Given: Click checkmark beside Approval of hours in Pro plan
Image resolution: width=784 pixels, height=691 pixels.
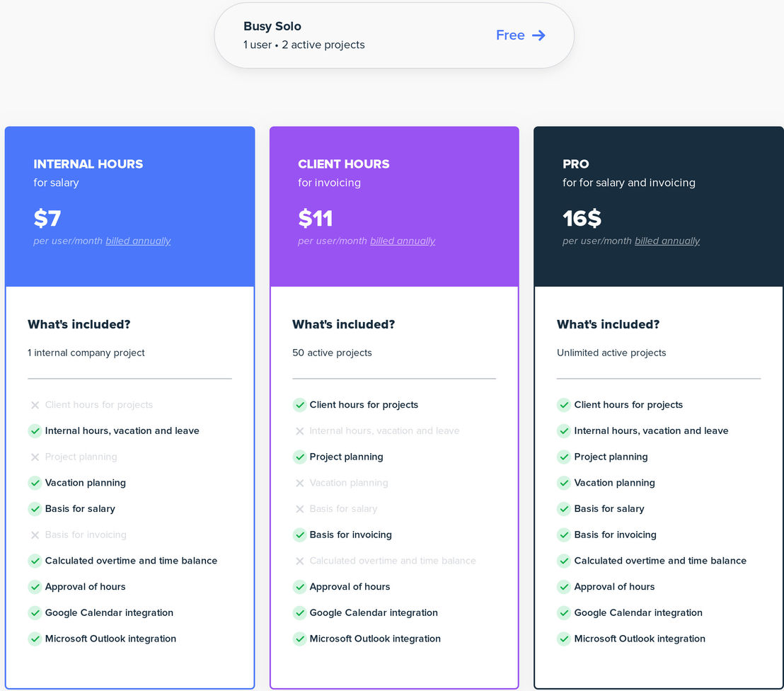Looking at the screenshot, I should coord(564,587).
